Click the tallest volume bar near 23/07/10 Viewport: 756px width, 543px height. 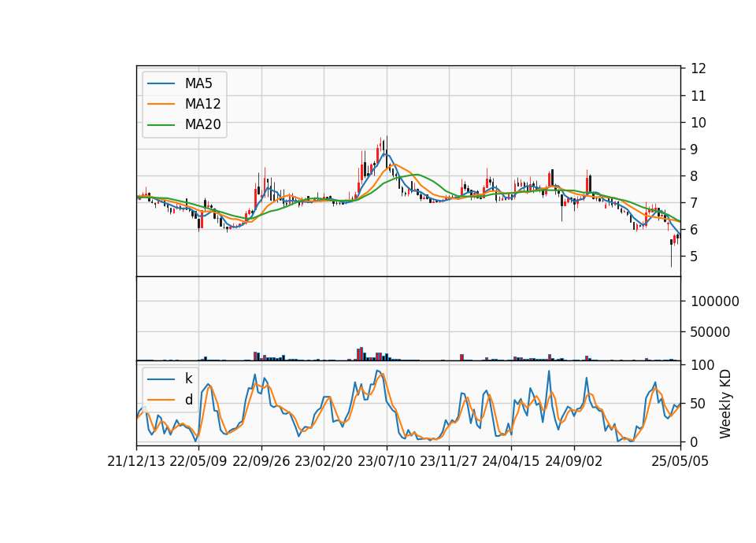[x=361, y=353]
